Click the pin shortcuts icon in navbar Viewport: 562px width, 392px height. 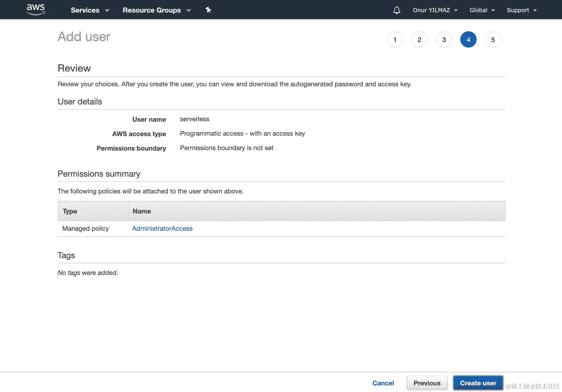point(208,10)
